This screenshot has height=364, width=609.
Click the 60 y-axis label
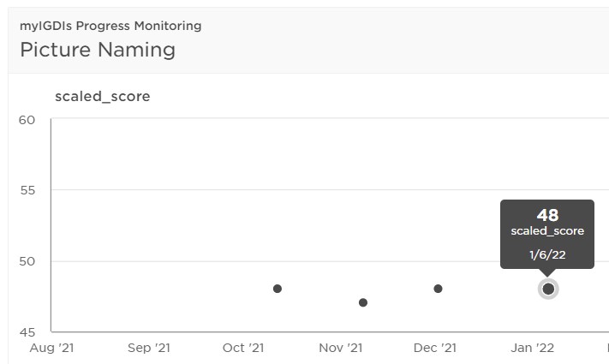(x=27, y=120)
